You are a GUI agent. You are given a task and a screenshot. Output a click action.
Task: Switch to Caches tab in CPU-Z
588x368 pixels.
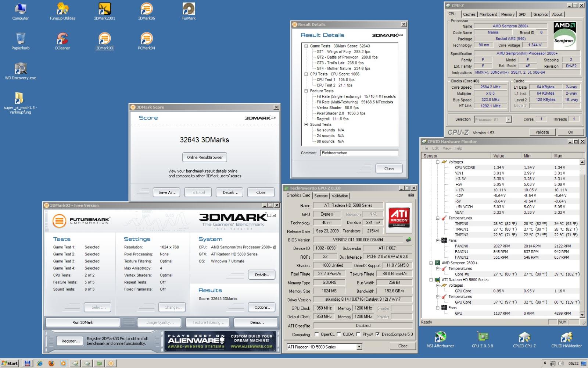469,14
